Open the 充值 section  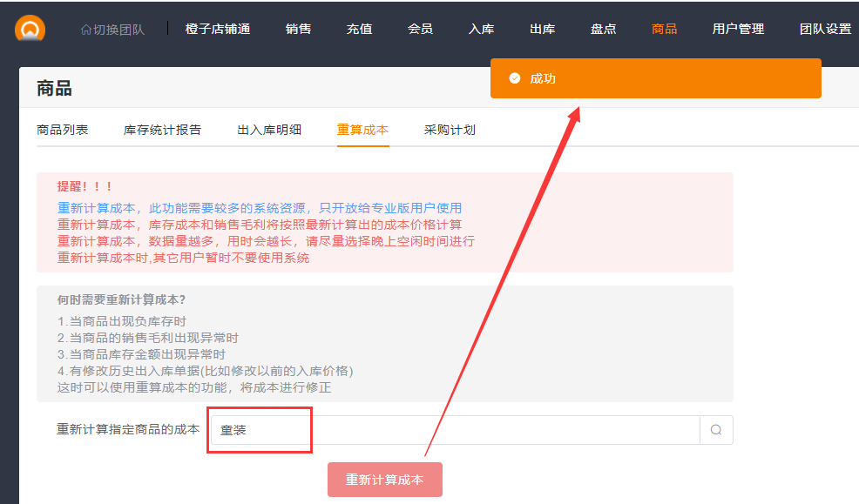359,29
